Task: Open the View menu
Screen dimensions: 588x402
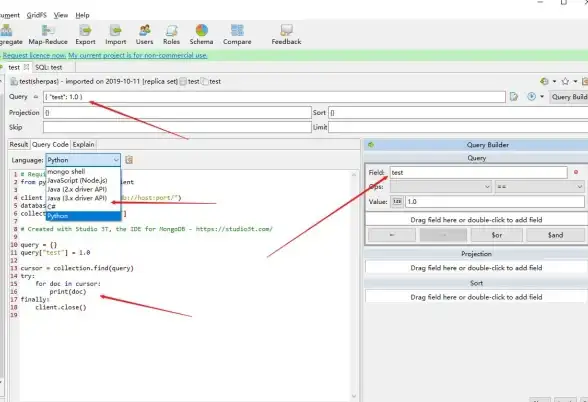Action: [x=61, y=15]
